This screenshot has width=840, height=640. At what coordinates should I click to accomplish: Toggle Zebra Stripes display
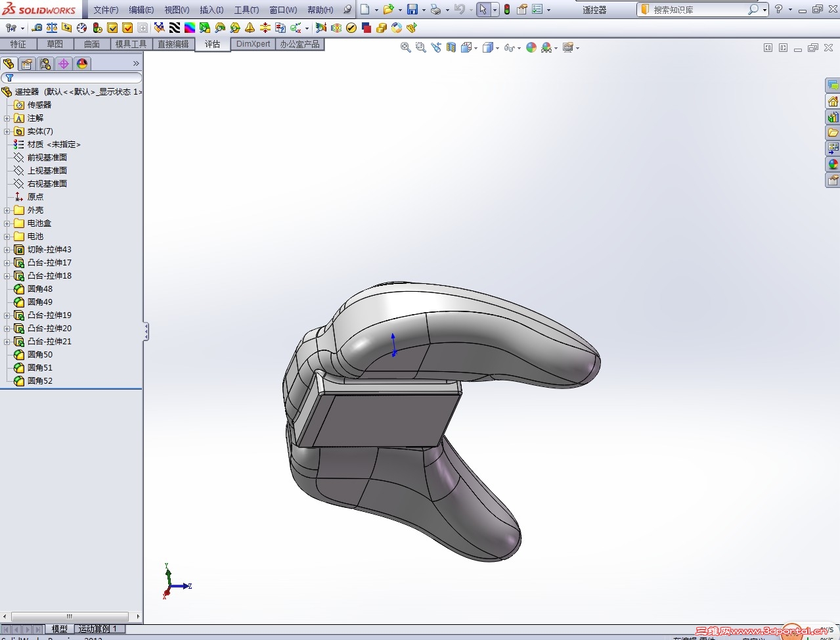[175, 28]
